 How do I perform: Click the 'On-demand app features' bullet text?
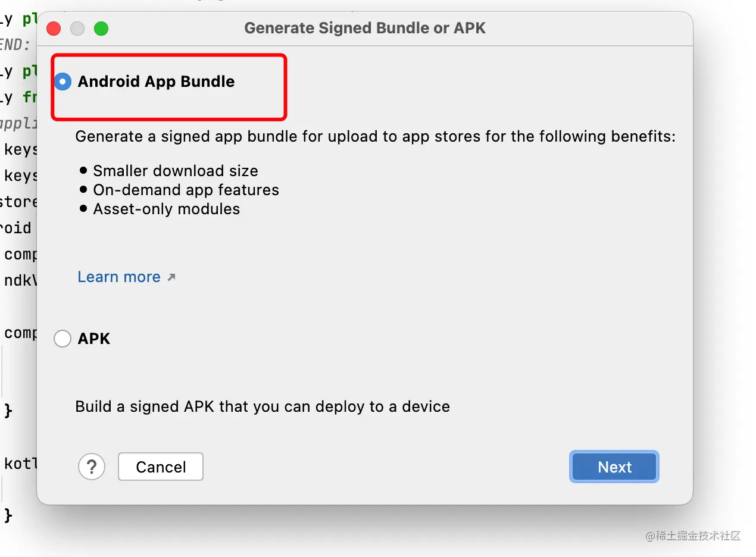coord(186,190)
